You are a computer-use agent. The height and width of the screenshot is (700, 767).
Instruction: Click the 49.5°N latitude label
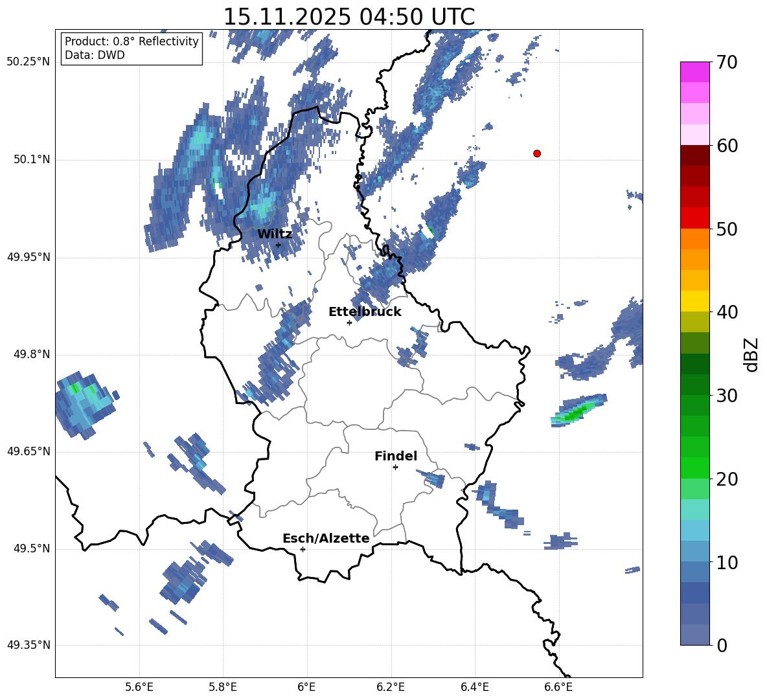(x=31, y=549)
